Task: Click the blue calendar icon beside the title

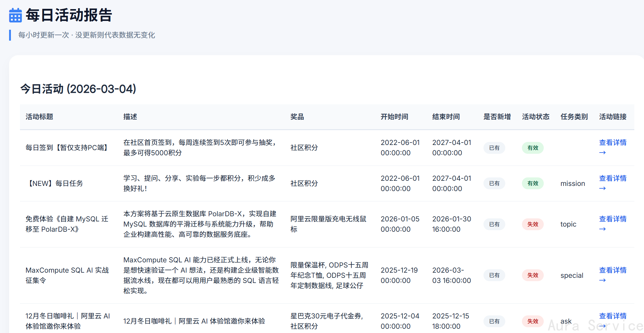Action: pyautogui.click(x=15, y=15)
